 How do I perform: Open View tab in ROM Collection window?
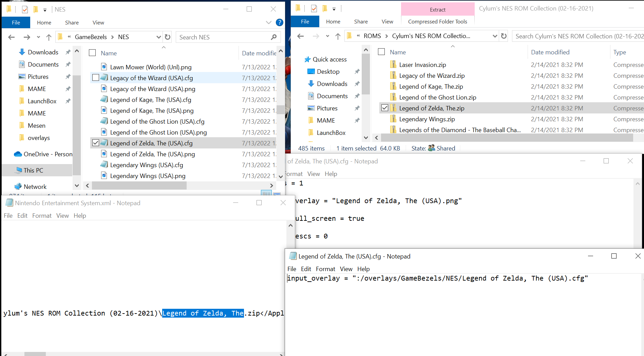coord(387,21)
